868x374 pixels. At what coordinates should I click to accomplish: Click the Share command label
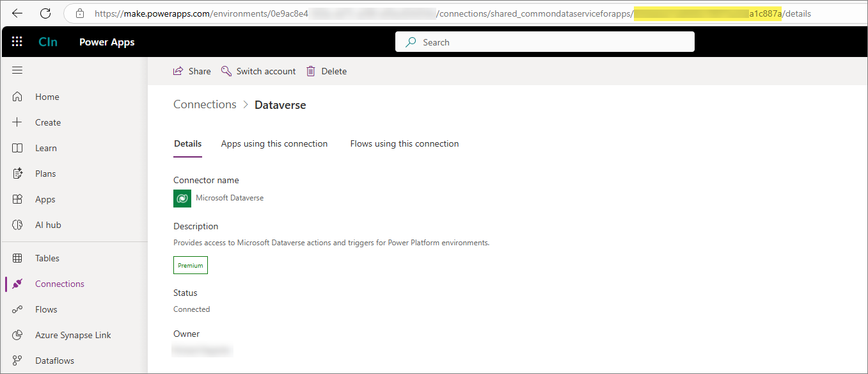200,71
